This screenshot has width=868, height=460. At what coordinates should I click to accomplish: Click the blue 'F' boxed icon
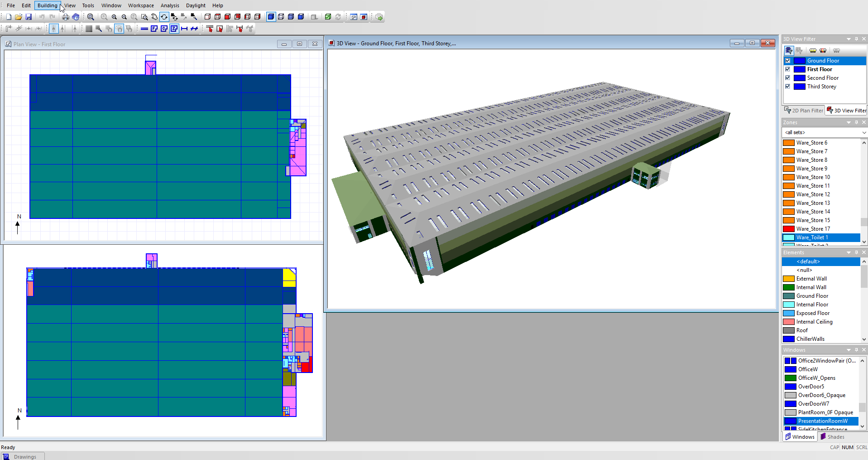[x=154, y=29]
